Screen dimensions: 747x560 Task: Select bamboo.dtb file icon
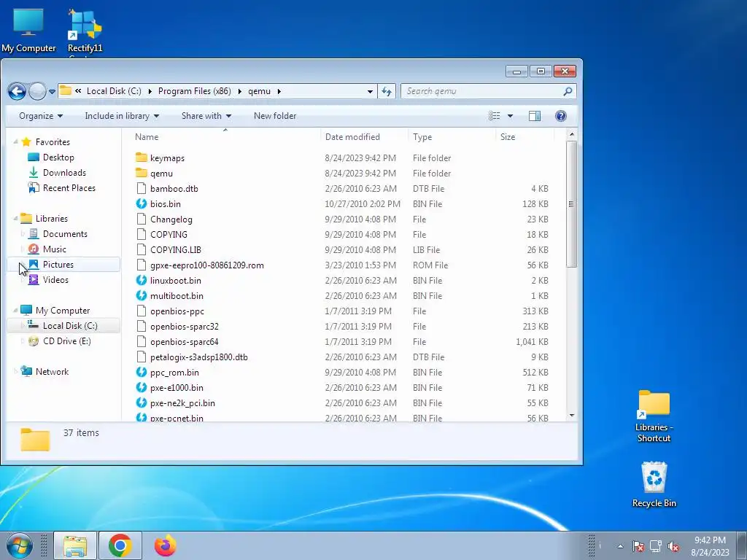(142, 188)
